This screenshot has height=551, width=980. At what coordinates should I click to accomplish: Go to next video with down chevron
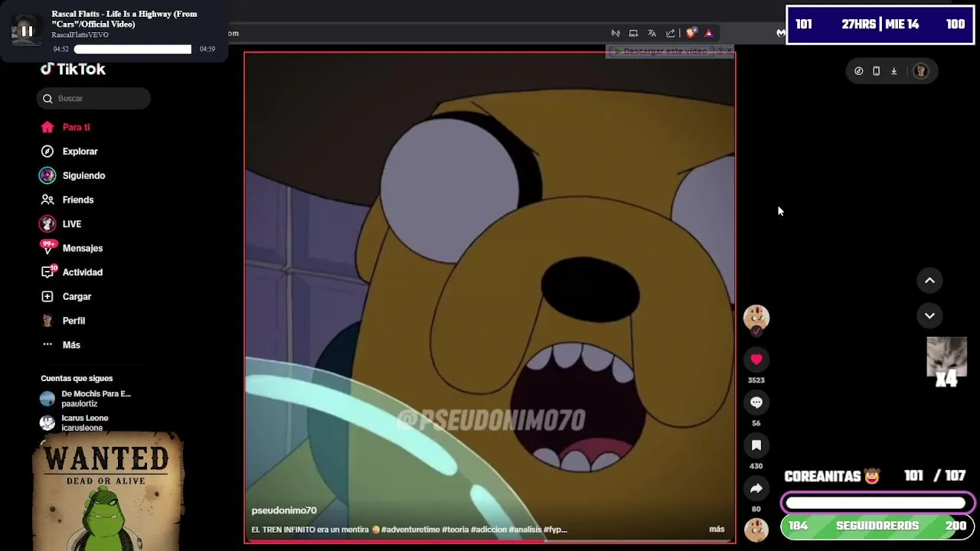point(929,315)
